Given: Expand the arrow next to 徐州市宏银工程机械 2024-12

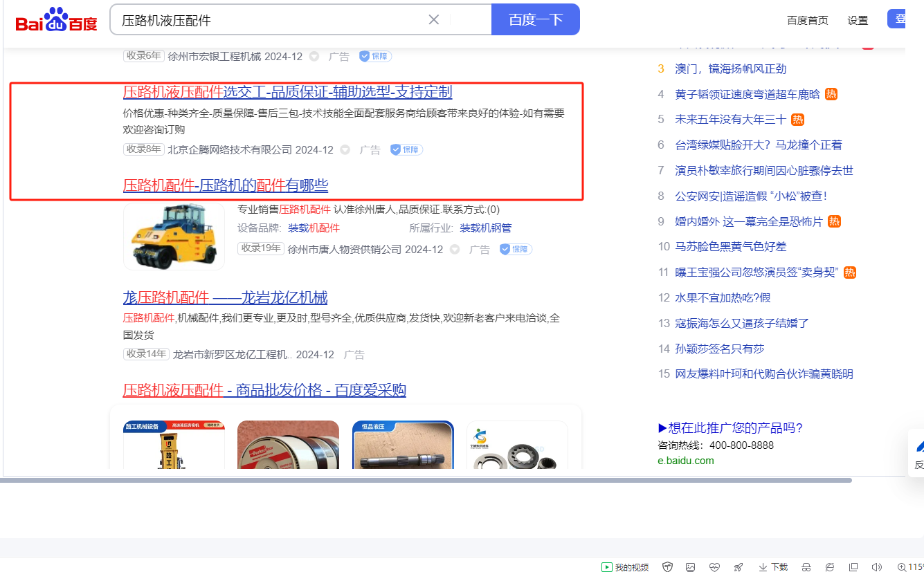Looking at the screenshot, I should click(314, 57).
